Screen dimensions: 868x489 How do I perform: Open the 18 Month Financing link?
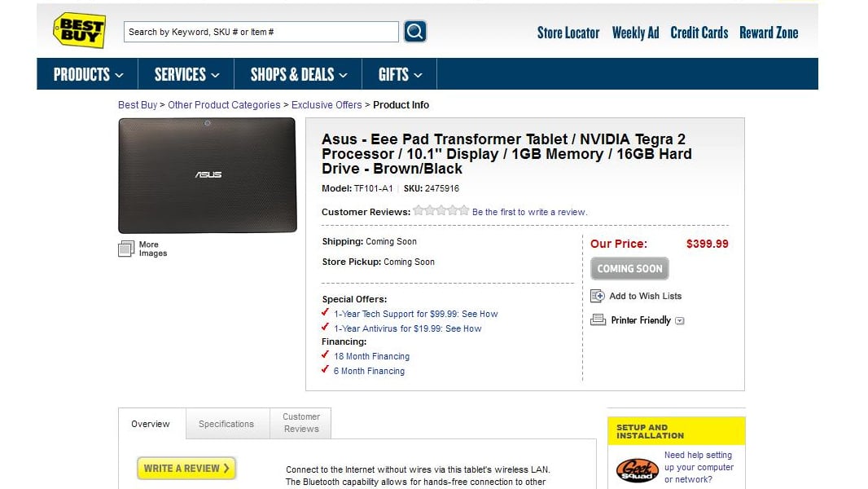coord(371,357)
